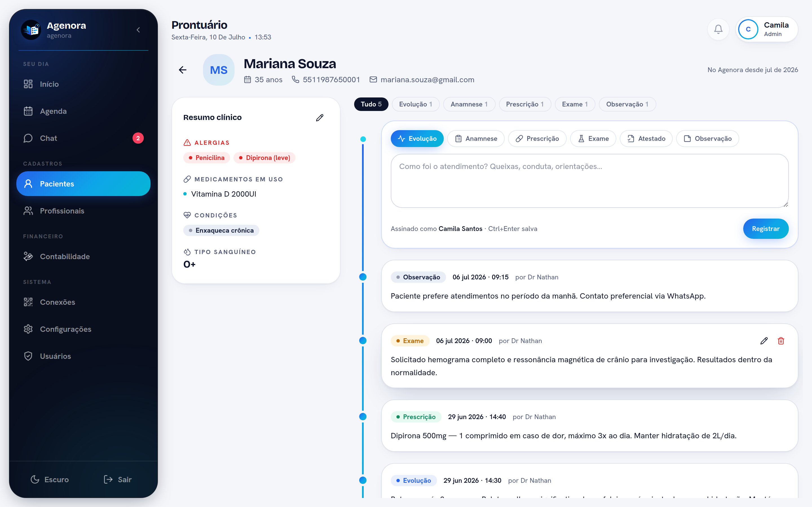
Task: Go back using the left arrow icon
Action: point(182,70)
